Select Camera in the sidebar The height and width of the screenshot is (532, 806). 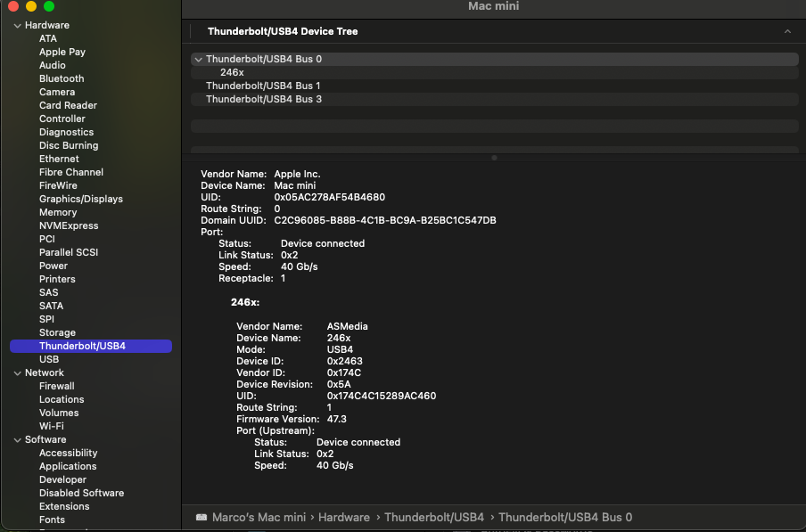(x=57, y=92)
